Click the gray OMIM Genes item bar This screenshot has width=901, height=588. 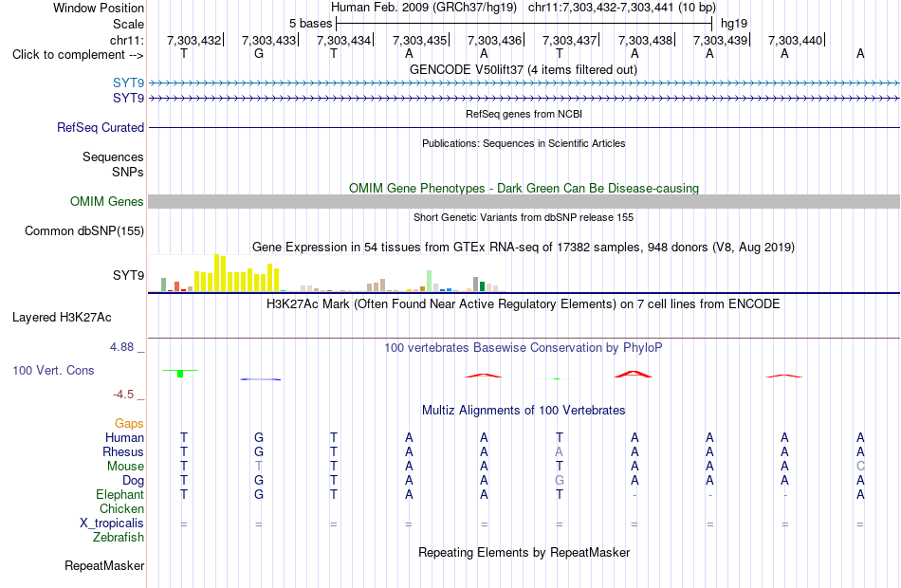point(524,201)
